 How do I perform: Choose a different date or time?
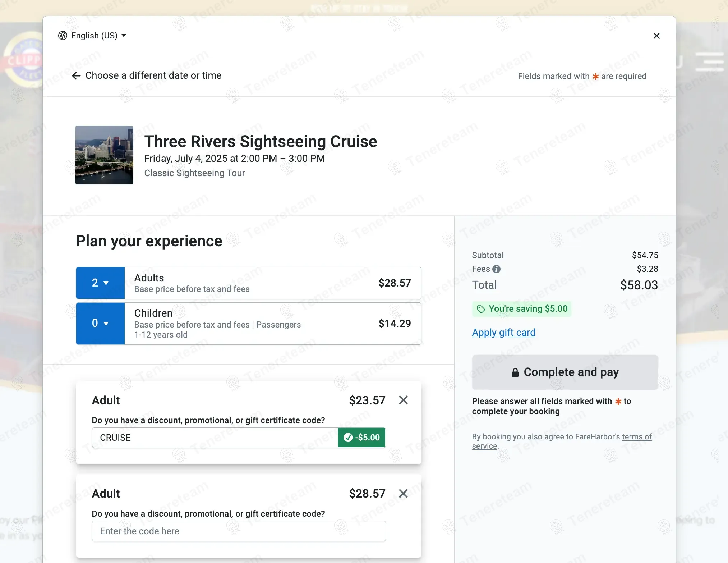click(x=153, y=75)
